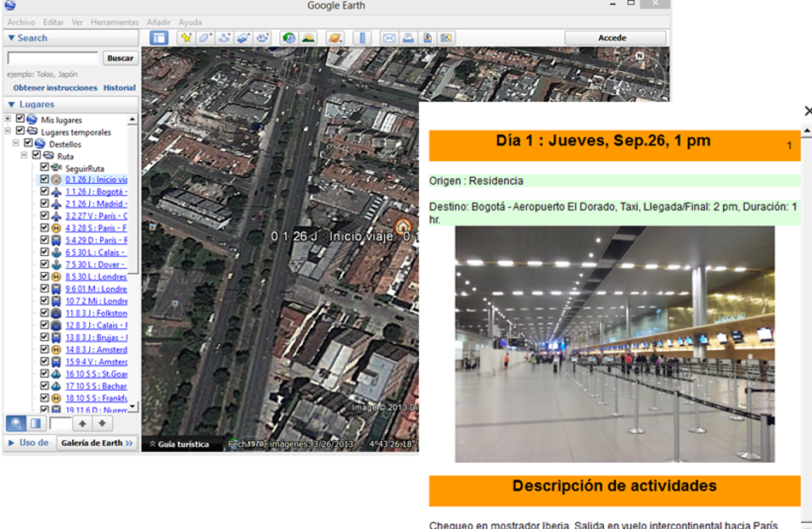Uncheck the SeguirRuta checkbox

tap(44, 167)
